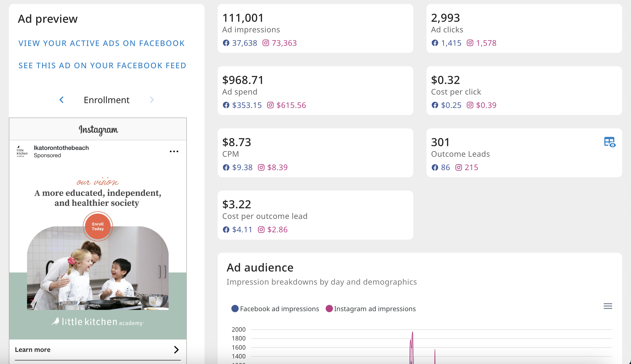Screen dimensions: 631x364
Task: Select the 111,001 Ad impressions total
Action: pyautogui.click(x=243, y=18)
